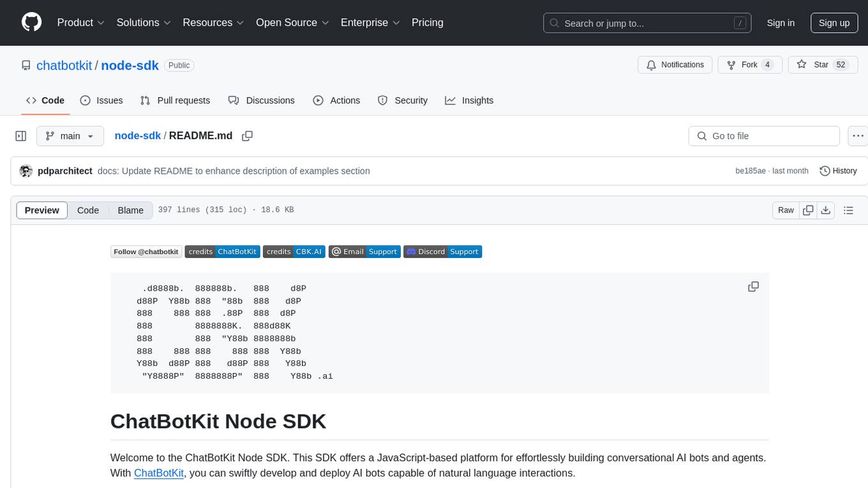Click the Follow @chatbotkit badge
The image size is (868, 488).
(146, 252)
